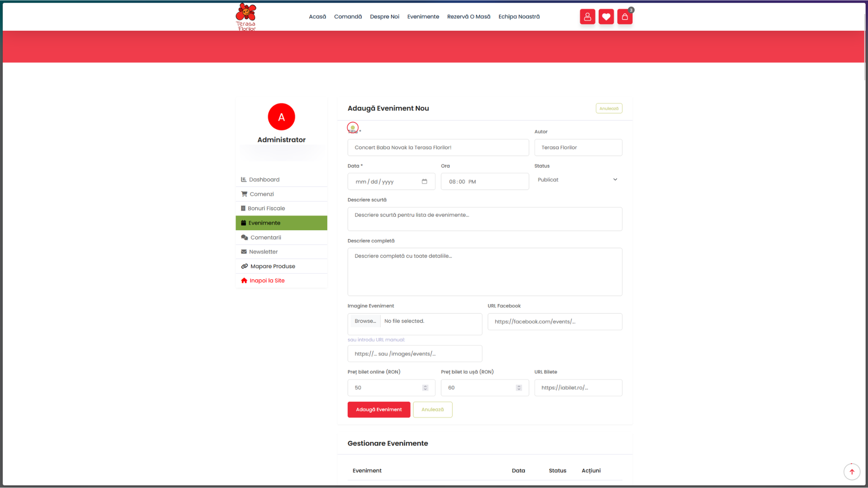The image size is (868, 488).
Task: Adjust the door ticket price stepper
Action: (519, 388)
